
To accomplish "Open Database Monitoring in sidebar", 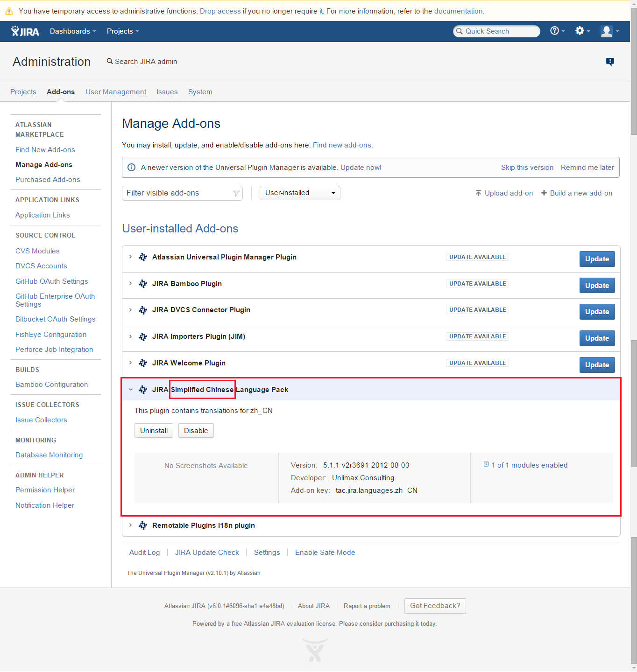I will tap(49, 455).
